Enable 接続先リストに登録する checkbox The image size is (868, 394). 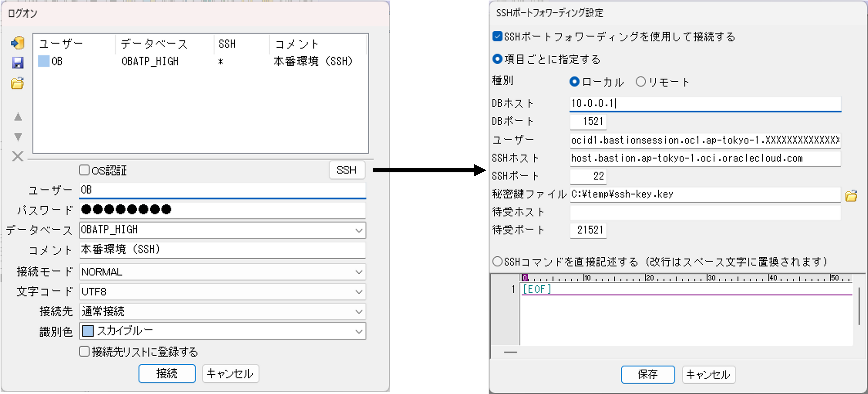click(x=84, y=351)
